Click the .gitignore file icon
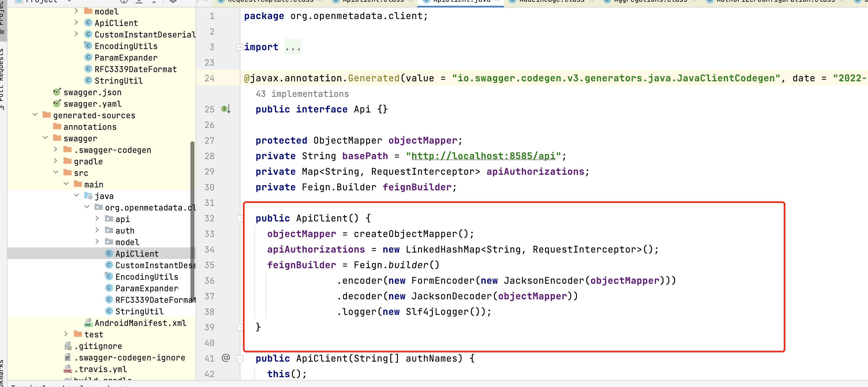This screenshot has width=868, height=387. (68, 346)
